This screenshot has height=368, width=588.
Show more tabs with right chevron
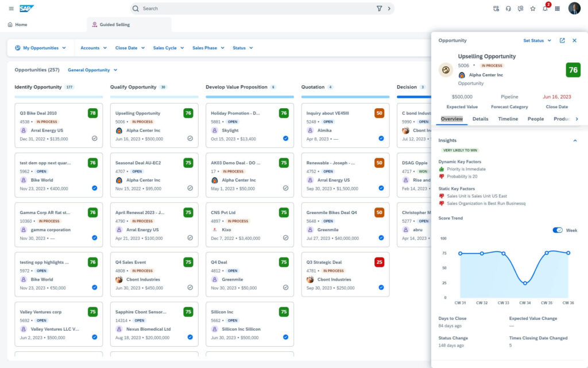[x=577, y=119]
